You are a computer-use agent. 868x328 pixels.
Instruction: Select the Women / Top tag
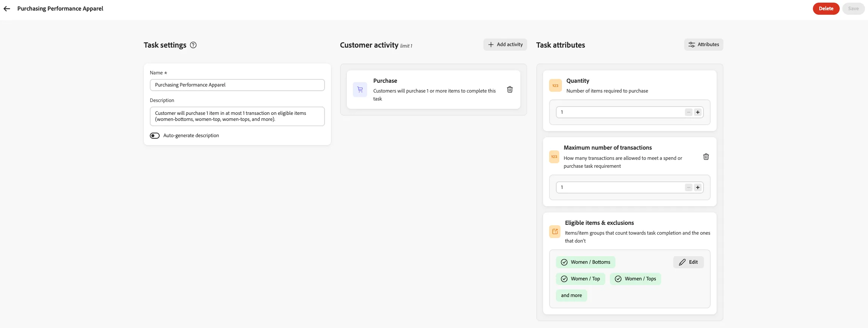(580, 279)
